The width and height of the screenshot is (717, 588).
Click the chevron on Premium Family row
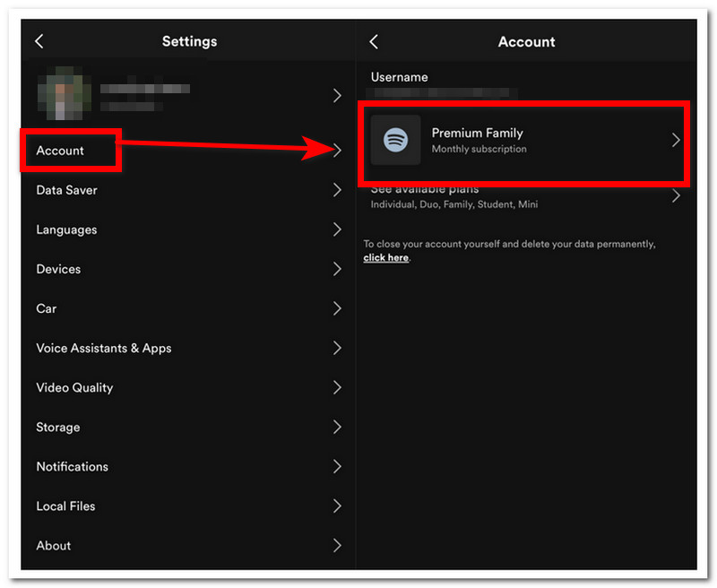[x=676, y=140]
